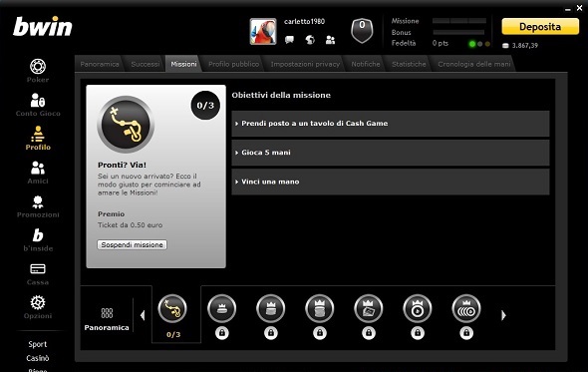
Task: Show next missions with right arrow
Action: (x=503, y=315)
